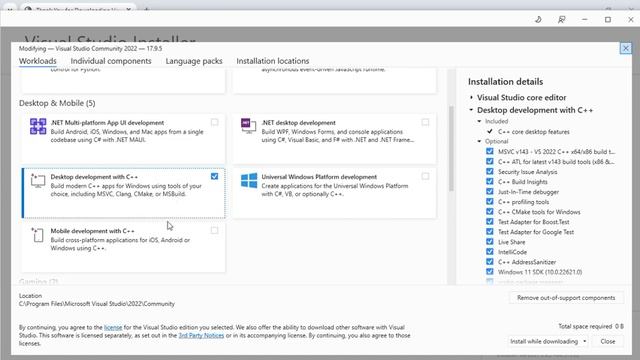This screenshot has height=360, width=640.
Task: Uncheck C++ ATL for latest v143 option
Action: (490, 161)
